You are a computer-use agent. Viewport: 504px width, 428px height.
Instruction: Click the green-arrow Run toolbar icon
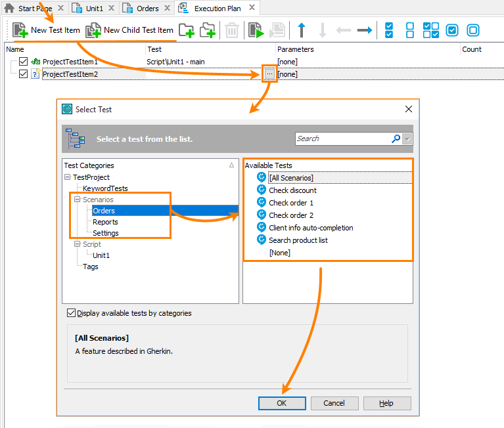[255, 30]
